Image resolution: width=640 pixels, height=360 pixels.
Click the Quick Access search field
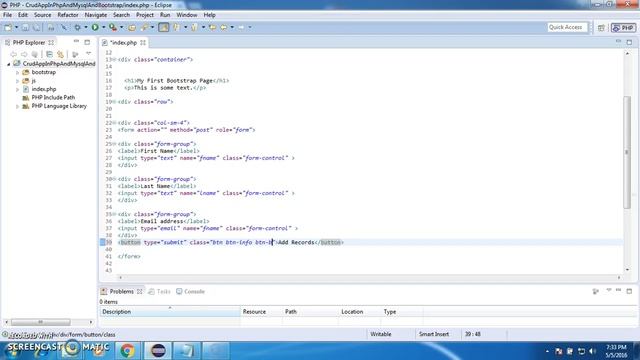(567, 27)
